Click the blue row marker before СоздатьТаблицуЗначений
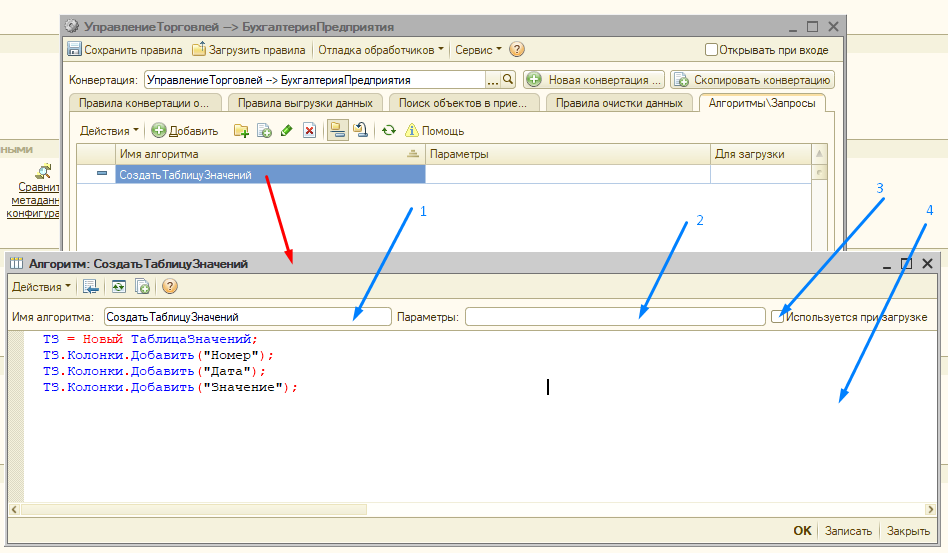948x553 pixels. 102,174
